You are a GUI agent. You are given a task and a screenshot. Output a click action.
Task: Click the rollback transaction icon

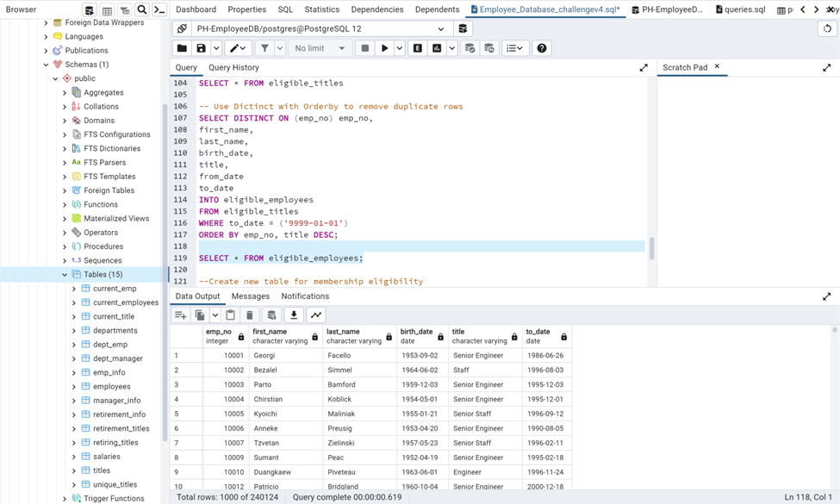pyautogui.click(x=489, y=48)
